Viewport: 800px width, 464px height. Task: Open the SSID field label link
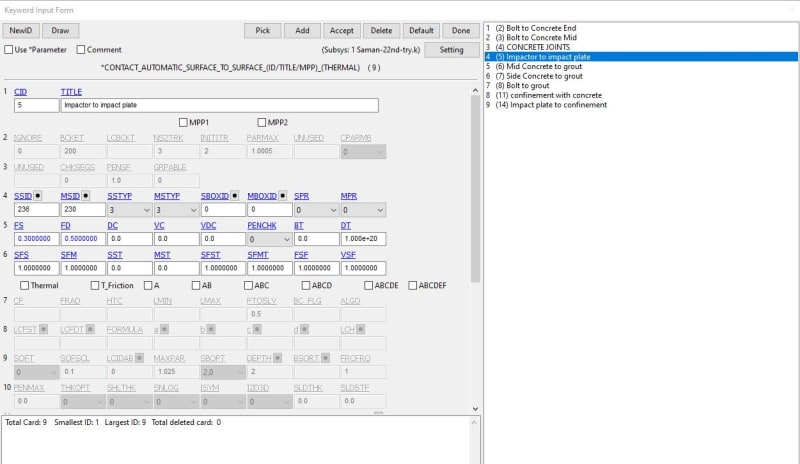pyautogui.click(x=23, y=196)
